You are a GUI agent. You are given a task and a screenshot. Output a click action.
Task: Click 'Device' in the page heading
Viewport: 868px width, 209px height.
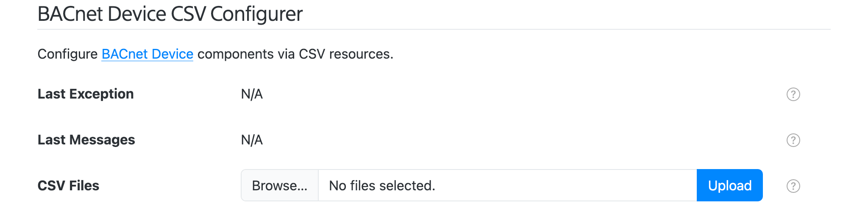point(136,14)
